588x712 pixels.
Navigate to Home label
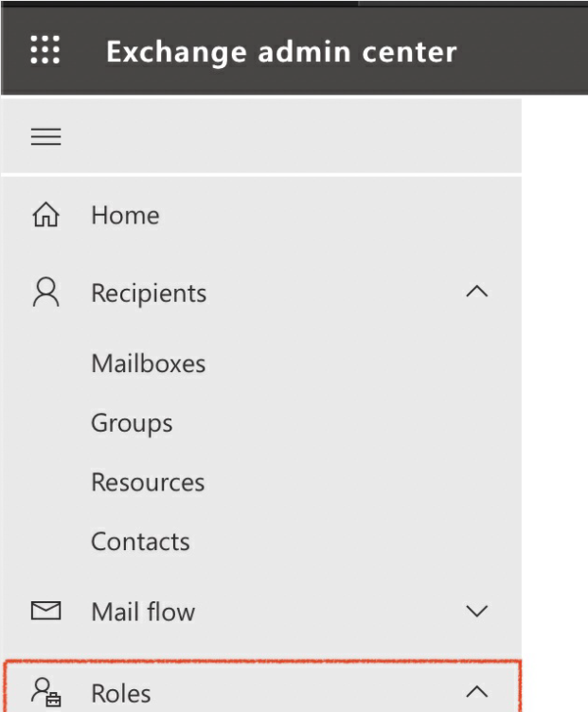[x=125, y=215]
